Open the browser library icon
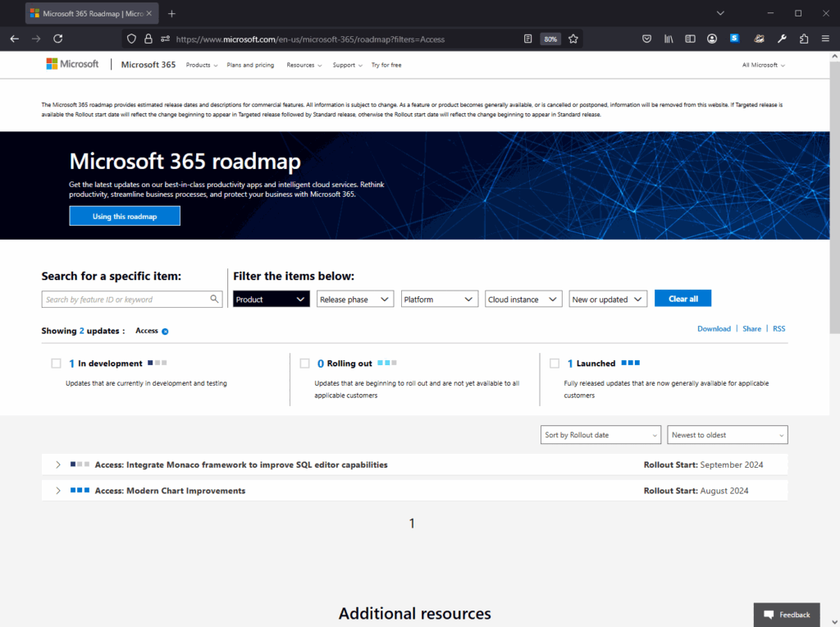 (x=669, y=39)
